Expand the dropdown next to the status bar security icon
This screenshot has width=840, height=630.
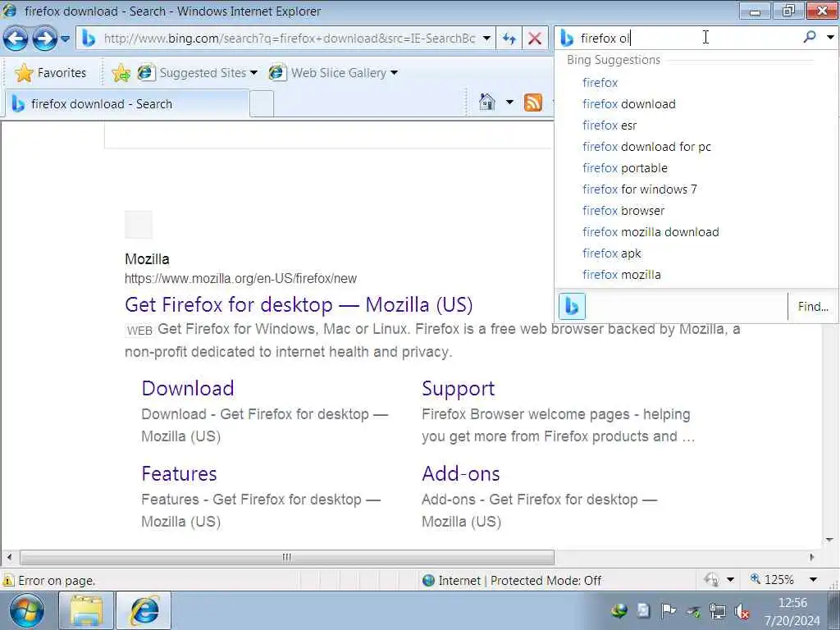pos(730,580)
